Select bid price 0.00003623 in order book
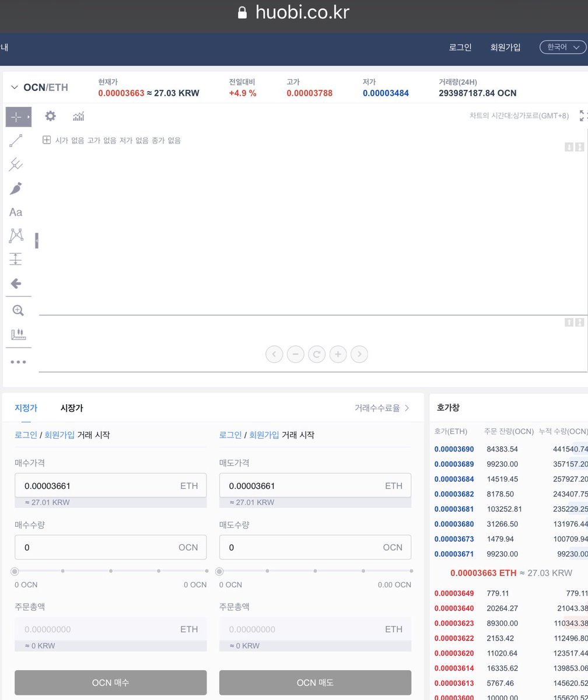588x700 pixels. [x=454, y=623]
